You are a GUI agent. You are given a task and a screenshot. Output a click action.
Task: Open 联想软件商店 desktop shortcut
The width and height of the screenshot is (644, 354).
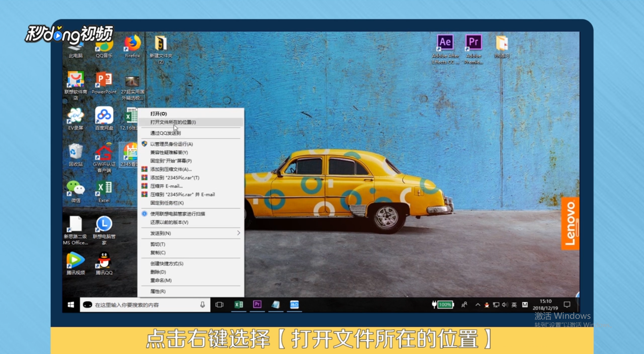tap(76, 85)
